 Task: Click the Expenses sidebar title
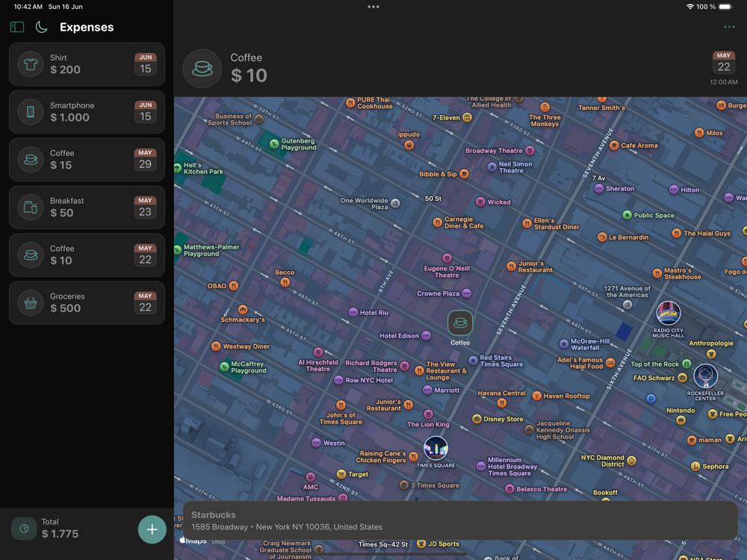click(87, 27)
